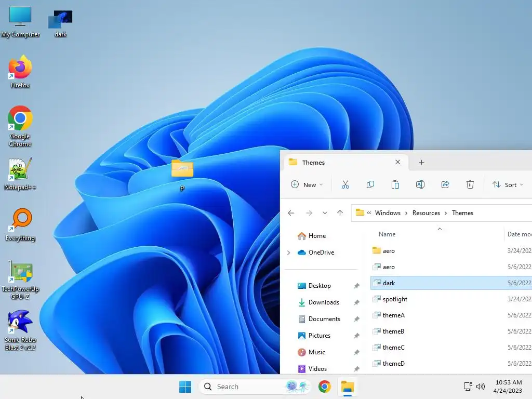Select the spotlight theme file
Screen dimensions: 532x399
451,299
